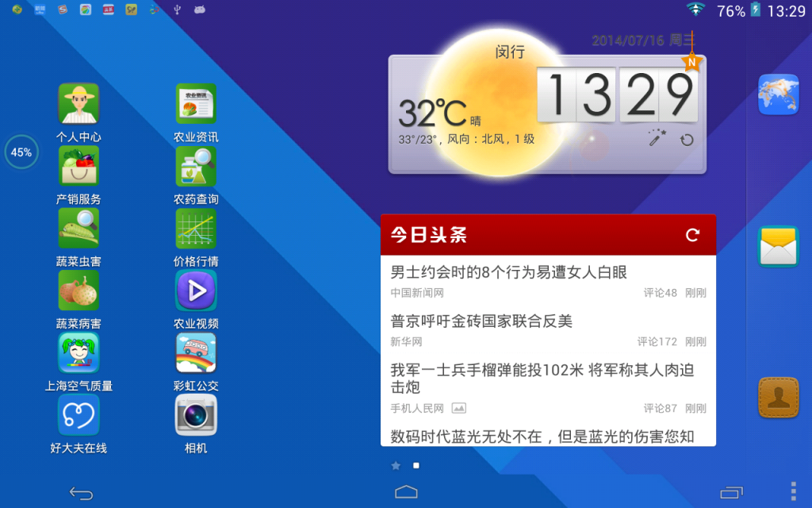
Task: Launch 彩虹公交 bus app
Action: (196, 353)
